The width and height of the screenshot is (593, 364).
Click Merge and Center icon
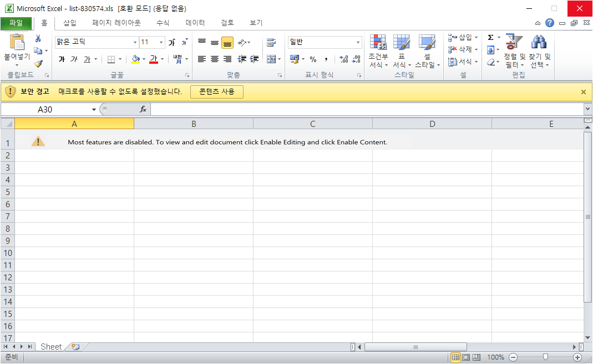[271, 59]
